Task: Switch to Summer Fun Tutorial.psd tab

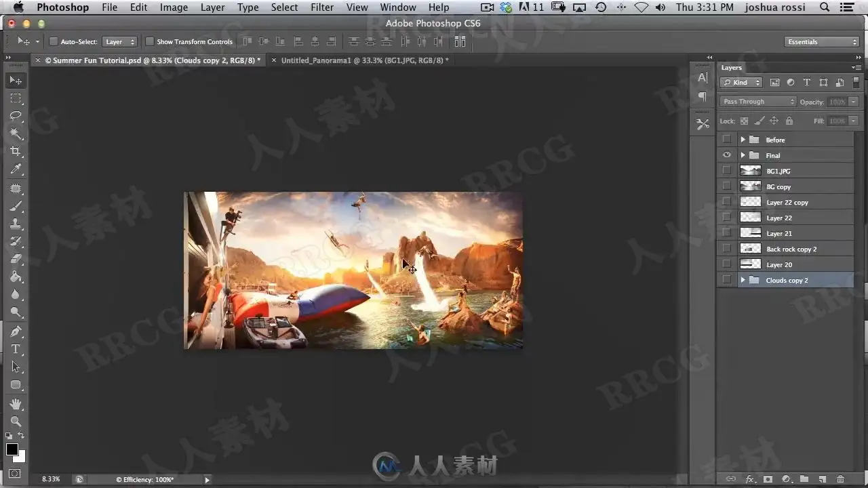Action: tap(151, 60)
